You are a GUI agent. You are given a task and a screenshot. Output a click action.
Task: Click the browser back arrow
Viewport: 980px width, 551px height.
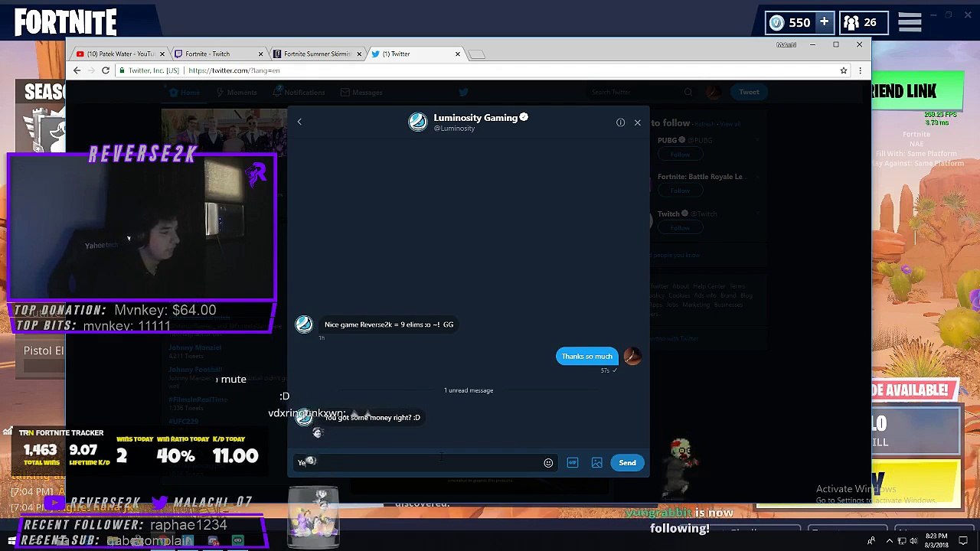[x=77, y=70]
